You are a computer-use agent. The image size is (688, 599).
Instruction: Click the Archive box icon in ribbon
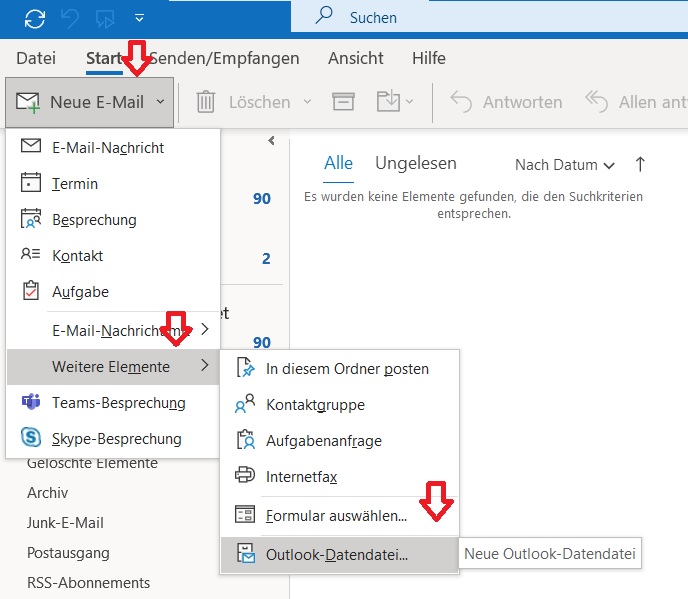tap(343, 102)
